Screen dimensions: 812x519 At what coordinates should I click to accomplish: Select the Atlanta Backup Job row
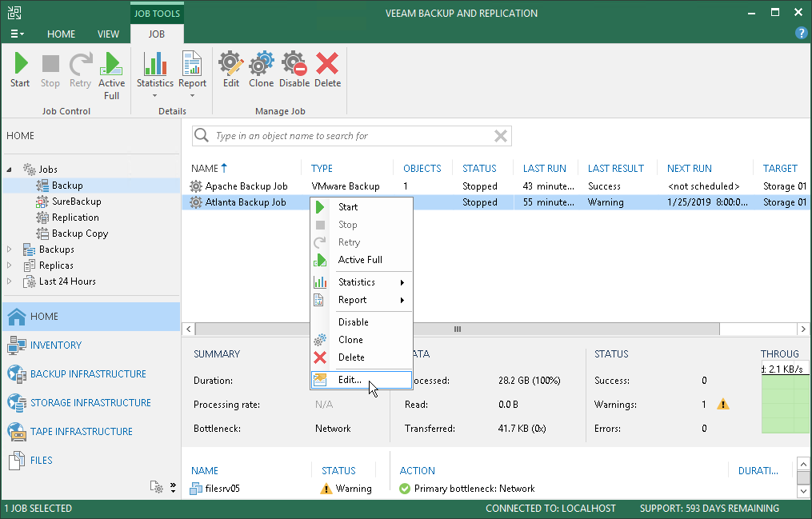point(496,202)
